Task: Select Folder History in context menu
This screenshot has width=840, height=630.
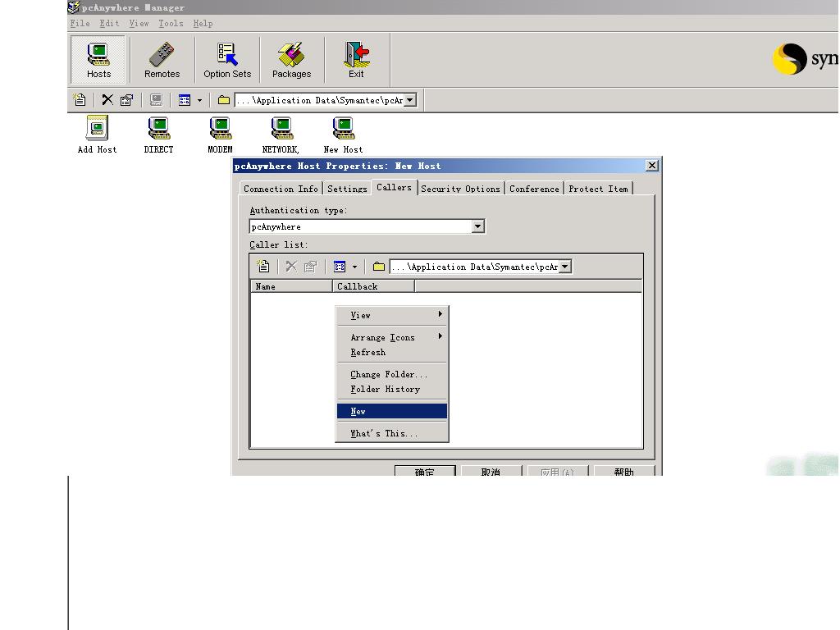Action: (392, 389)
